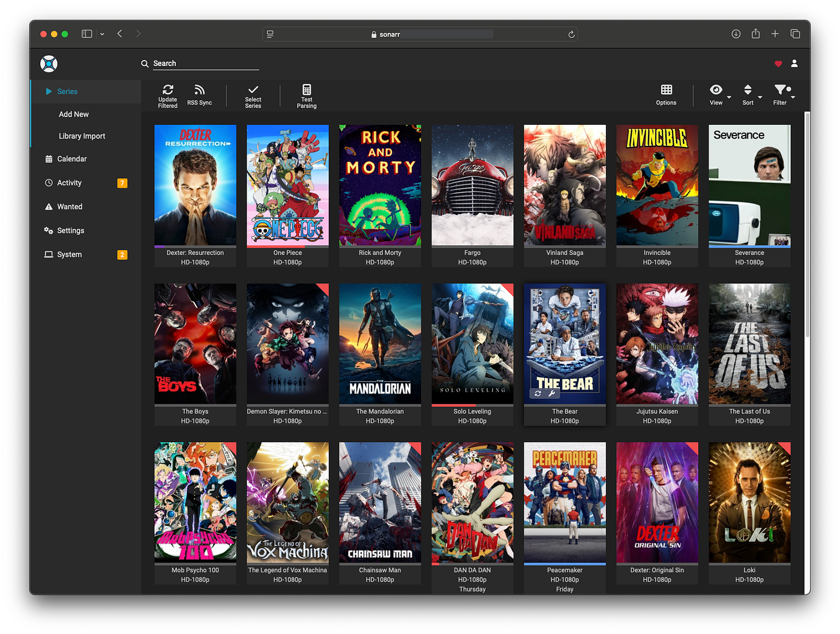The width and height of the screenshot is (840, 634).
Task: Click the Update Filtered refresh icon
Action: (167, 90)
